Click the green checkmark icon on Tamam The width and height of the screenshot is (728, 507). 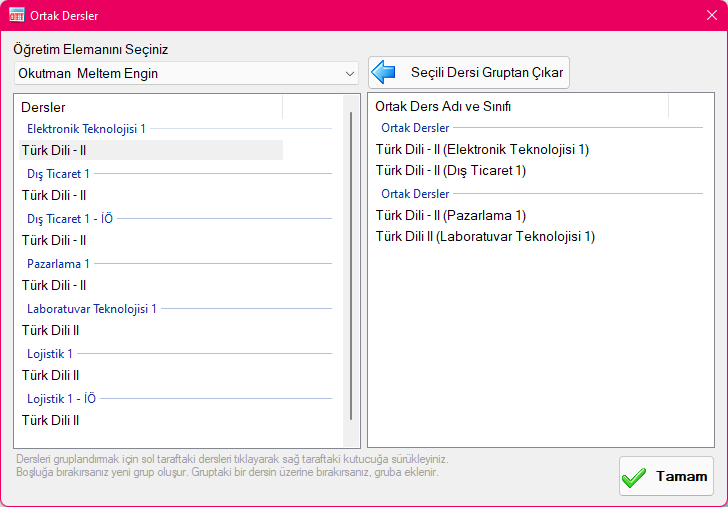pyautogui.click(x=634, y=477)
